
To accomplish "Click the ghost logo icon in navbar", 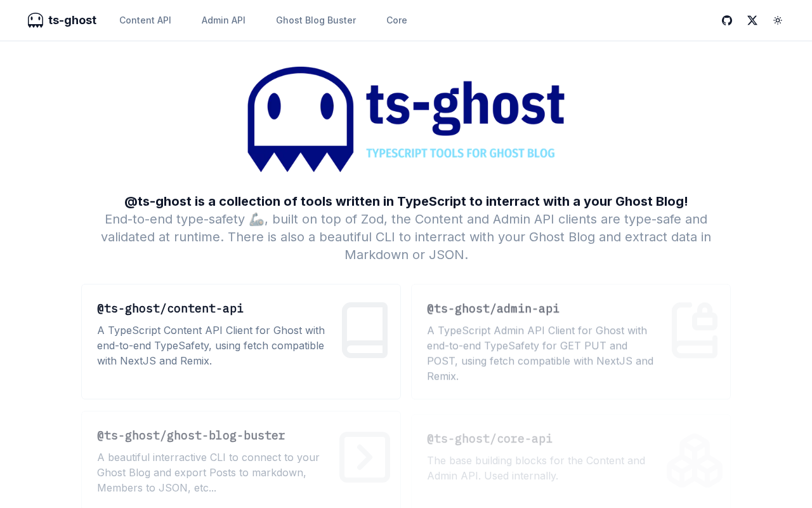I will tap(36, 20).
